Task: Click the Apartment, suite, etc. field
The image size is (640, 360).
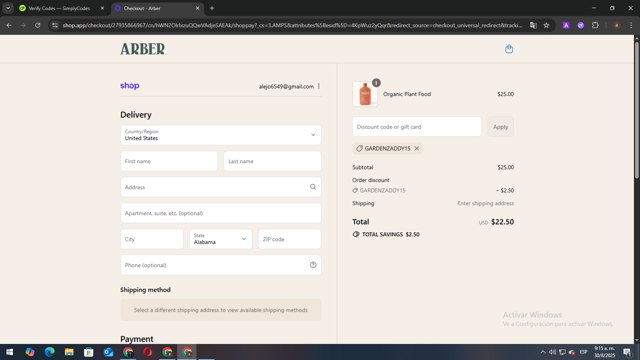Action: pyautogui.click(x=220, y=213)
